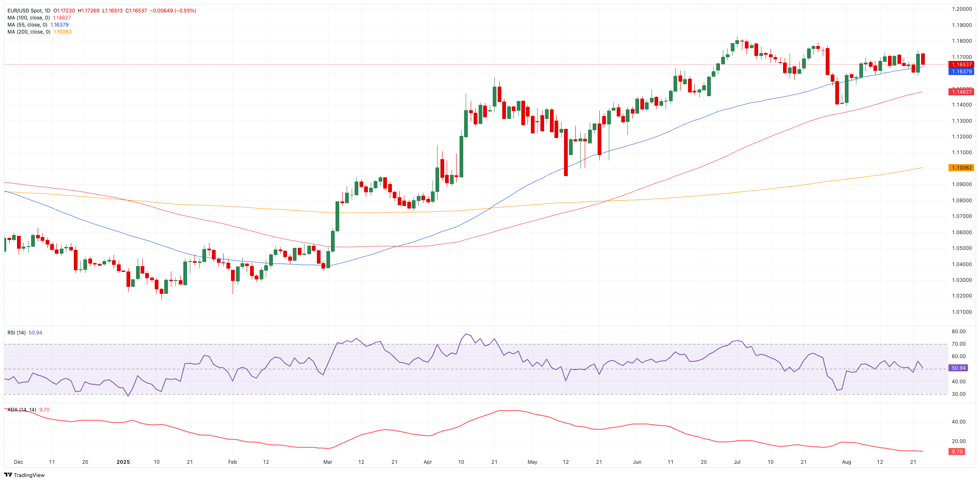This screenshot has width=980, height=482.
Task: Select the Dec label on the time axis
Action: 18,462
